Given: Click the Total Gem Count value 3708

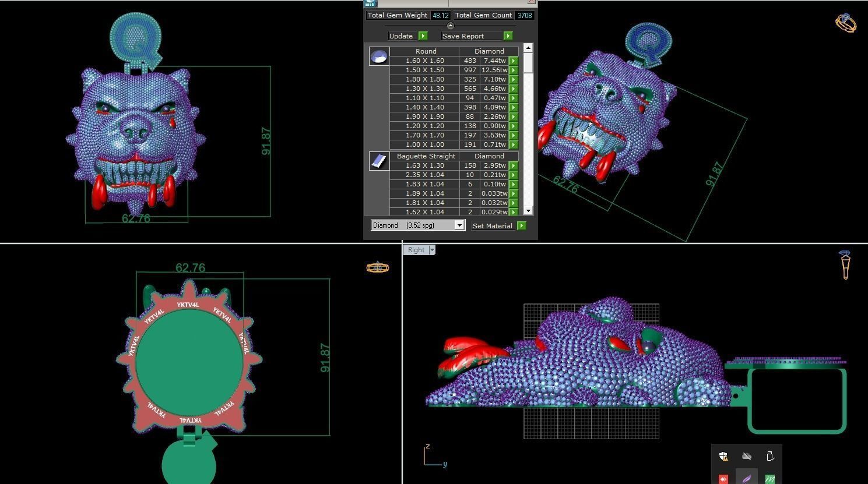Looking at the screenshot, I should click(x=525, y=16).
